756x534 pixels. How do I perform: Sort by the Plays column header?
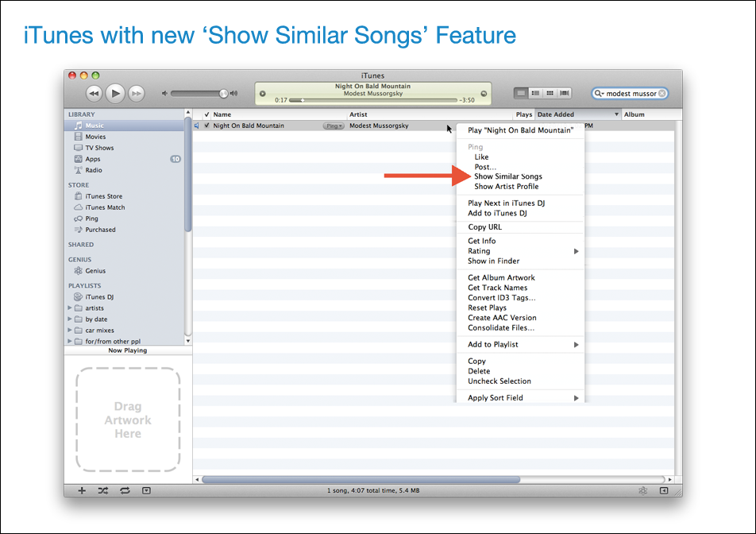click(x=523, y=114)
